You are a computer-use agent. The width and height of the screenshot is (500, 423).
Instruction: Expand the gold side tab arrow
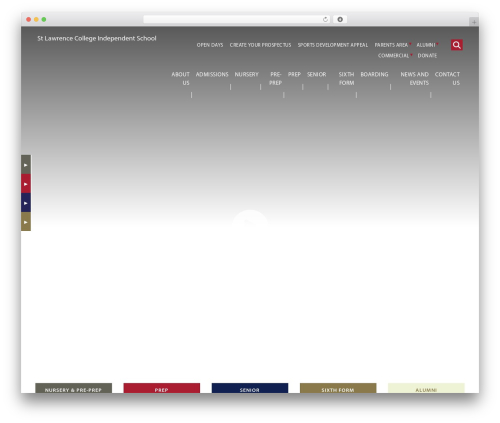coord(26,222)
